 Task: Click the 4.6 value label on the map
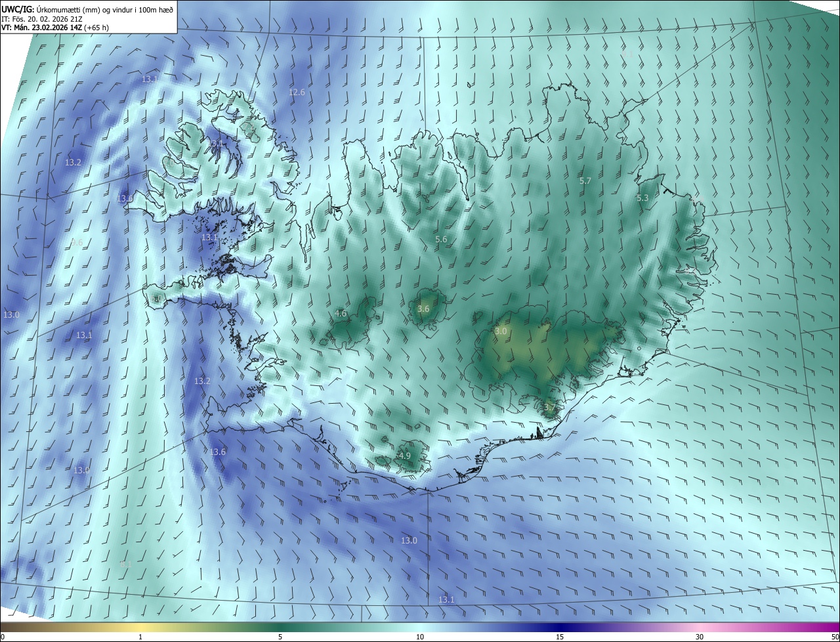pos(341,313)
